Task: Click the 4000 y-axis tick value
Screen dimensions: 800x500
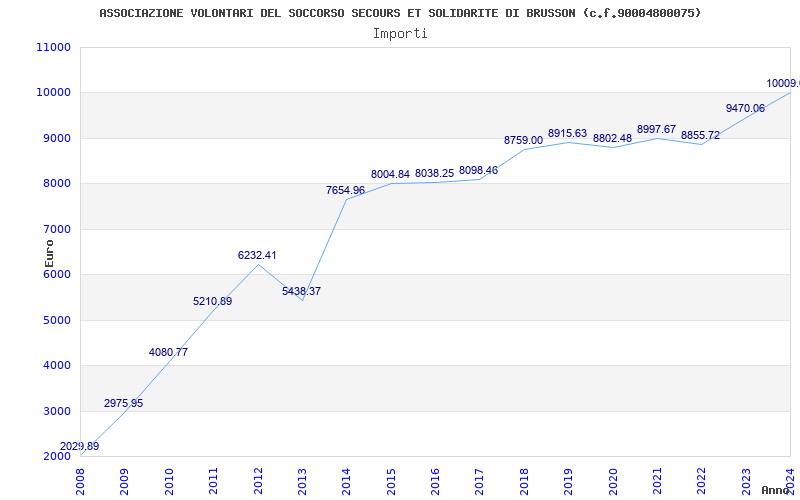Action: click(57, 366)
